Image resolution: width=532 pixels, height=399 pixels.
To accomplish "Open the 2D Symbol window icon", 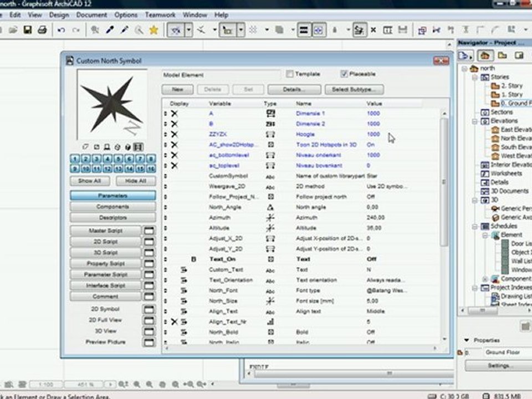I will click(x=149, y=309).
